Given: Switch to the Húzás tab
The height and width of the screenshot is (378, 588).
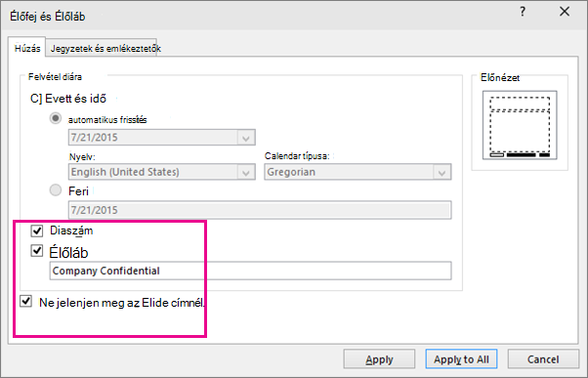Looking at the screenshot, I should (27, 48).
